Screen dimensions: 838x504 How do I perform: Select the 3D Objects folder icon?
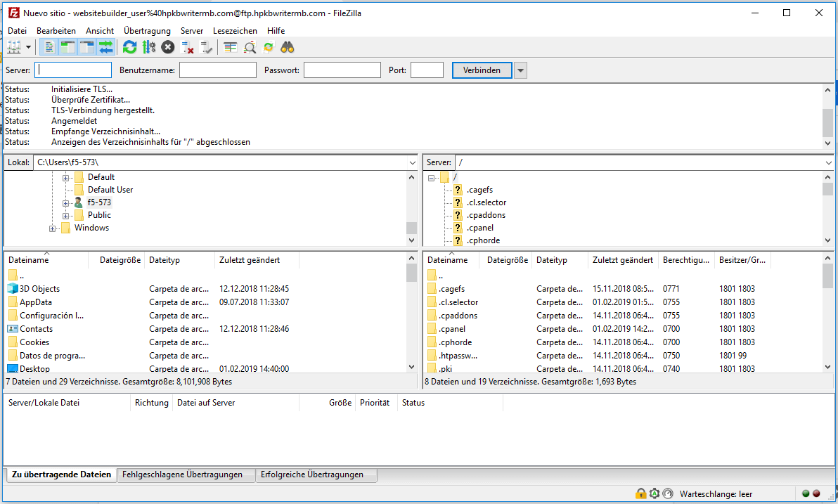pyautogui.click(x=13, y=289)
